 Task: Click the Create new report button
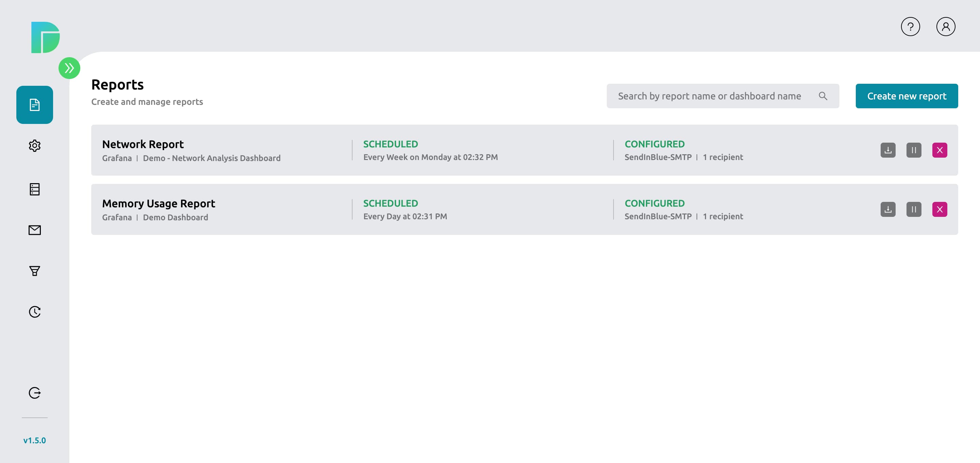click(907, 96)
